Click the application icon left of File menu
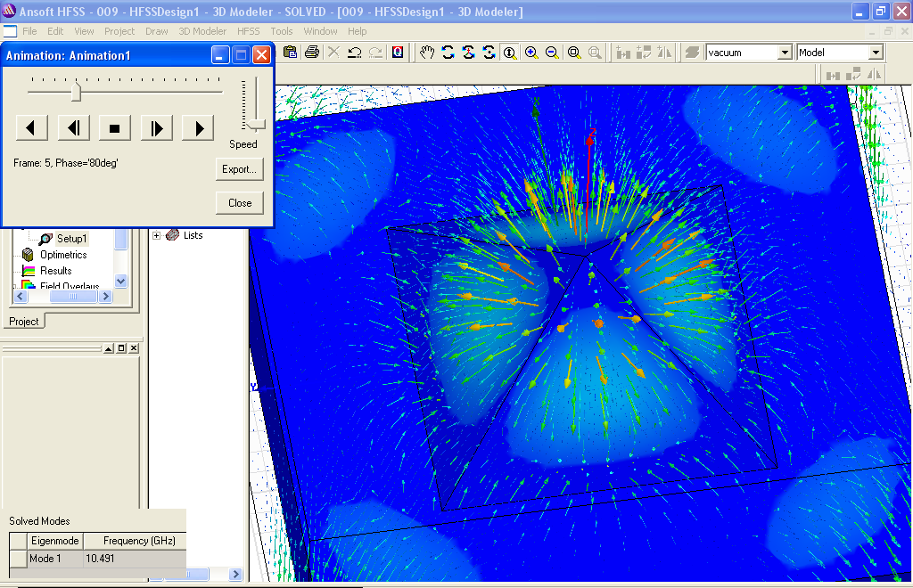 [x=10, y=31]
